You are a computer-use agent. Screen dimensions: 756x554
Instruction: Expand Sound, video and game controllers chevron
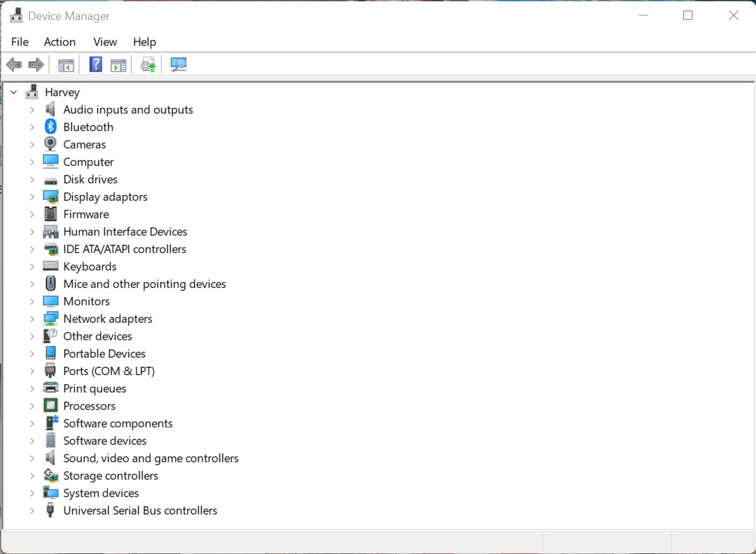pos(32,458)
